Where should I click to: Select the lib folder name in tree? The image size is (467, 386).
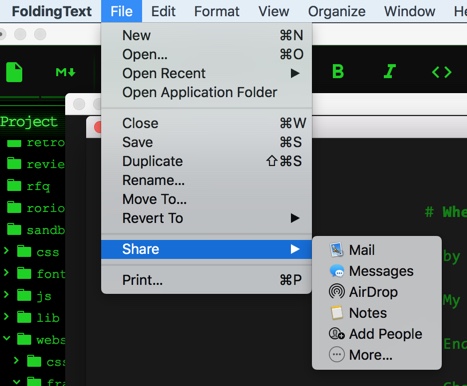point(48,317)
